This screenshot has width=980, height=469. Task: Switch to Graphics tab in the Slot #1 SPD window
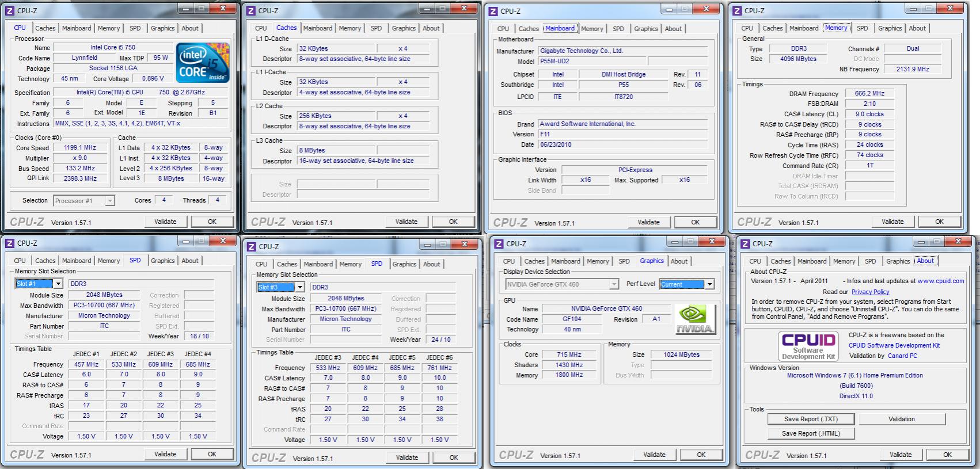coord(162,261)
